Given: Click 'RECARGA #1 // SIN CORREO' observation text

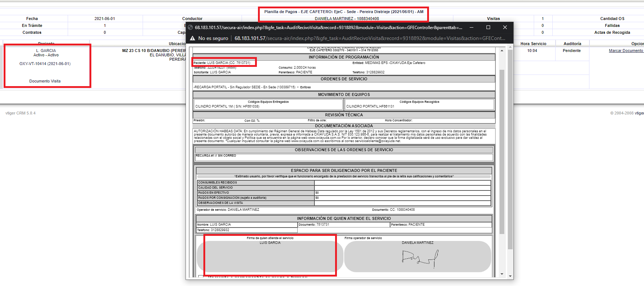Looking at the screenshot, I should tap(216, 156).
